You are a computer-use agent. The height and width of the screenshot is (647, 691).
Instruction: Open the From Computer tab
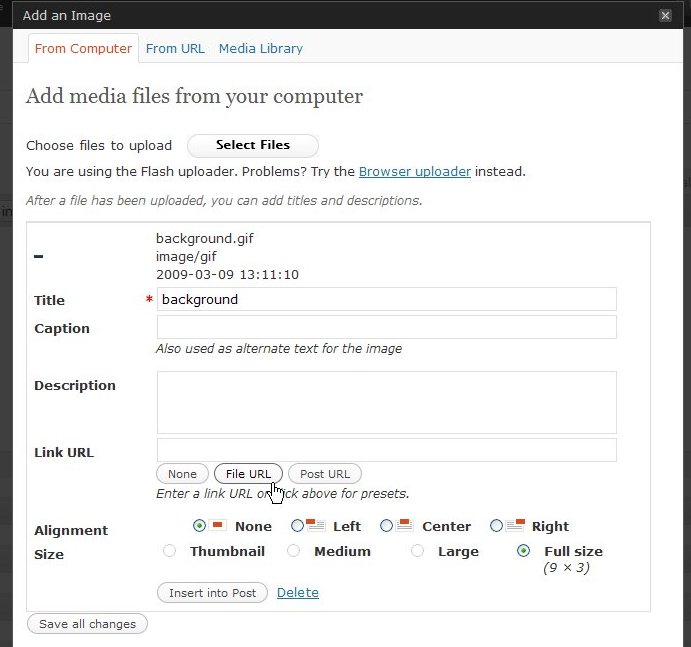point(83,48)
